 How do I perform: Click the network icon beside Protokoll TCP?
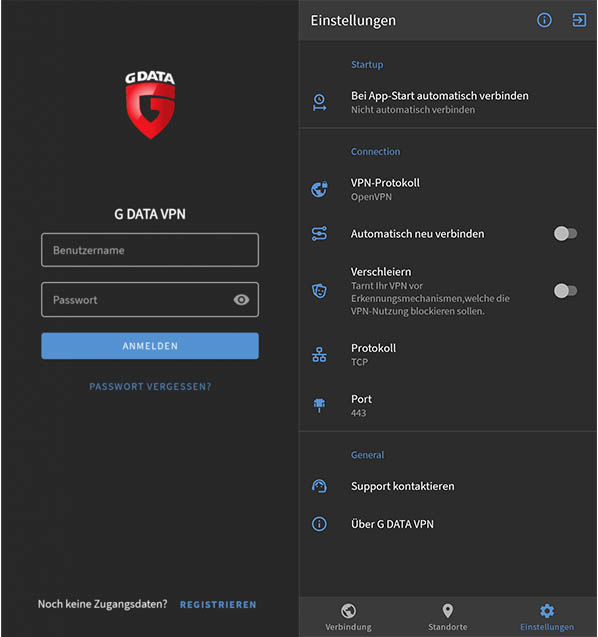pyautogui.click(x=319, y=355)
